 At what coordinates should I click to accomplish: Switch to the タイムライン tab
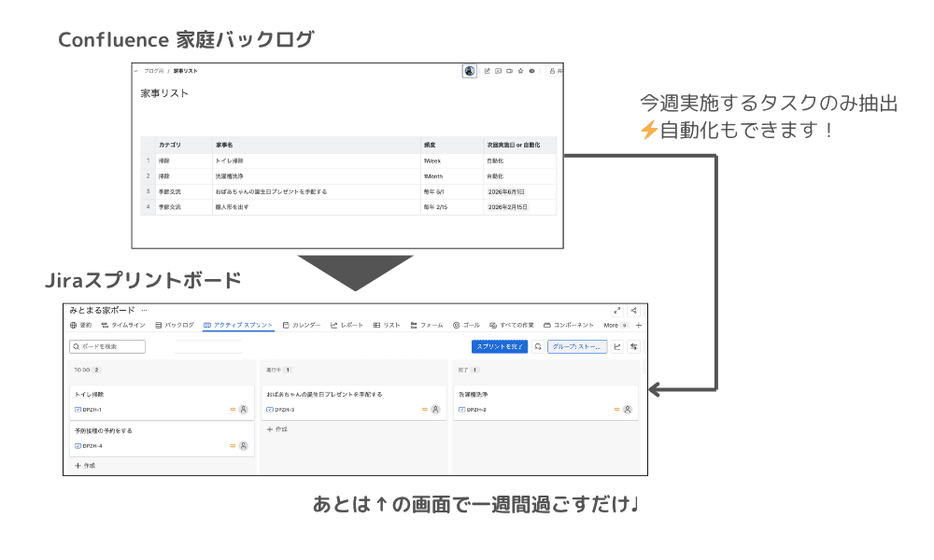(123, 325)
